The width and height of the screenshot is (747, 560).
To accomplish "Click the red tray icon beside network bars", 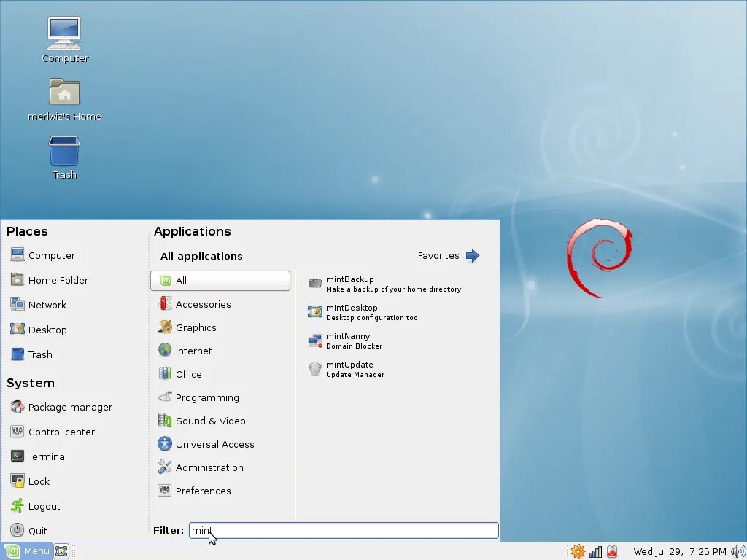I will 612,551.
